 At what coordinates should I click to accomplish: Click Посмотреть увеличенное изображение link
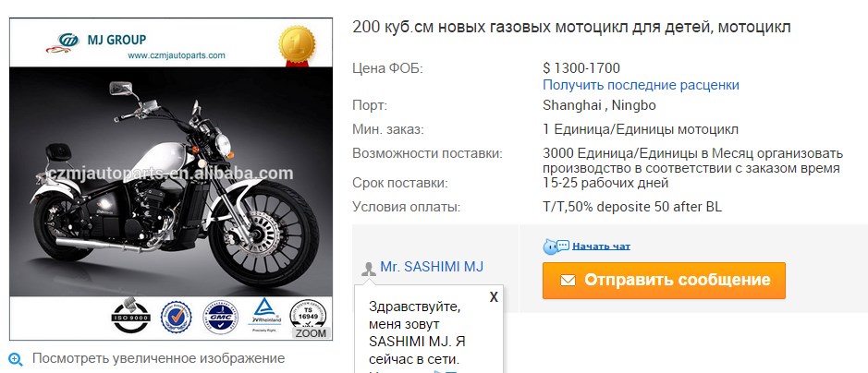(158, 358)
